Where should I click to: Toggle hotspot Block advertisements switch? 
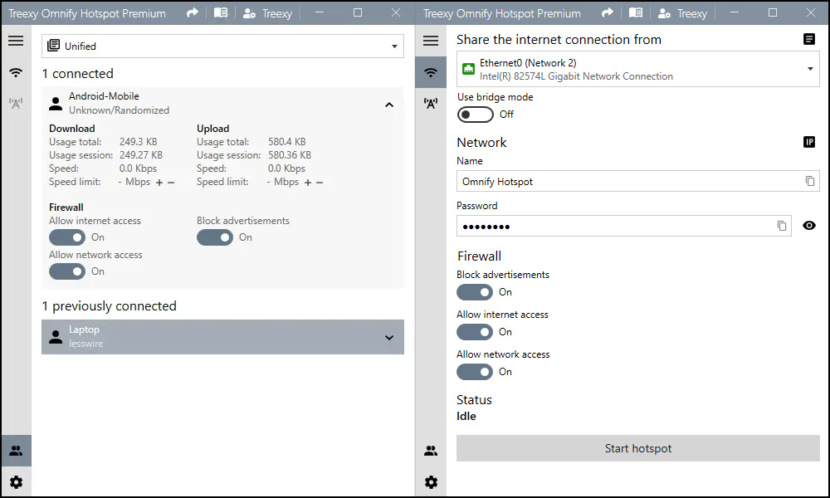tap(475, 292)
